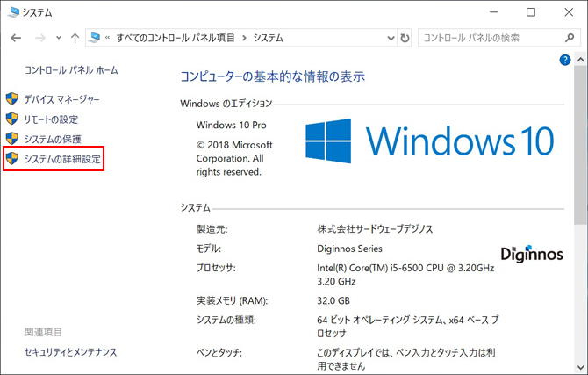Open the recent locations chevron

tap(59, 38)
